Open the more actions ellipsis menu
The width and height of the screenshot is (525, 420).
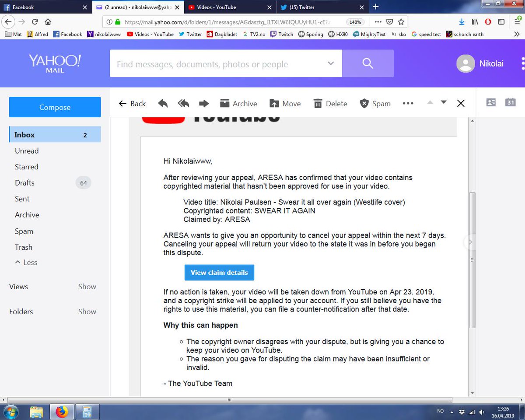408,104
